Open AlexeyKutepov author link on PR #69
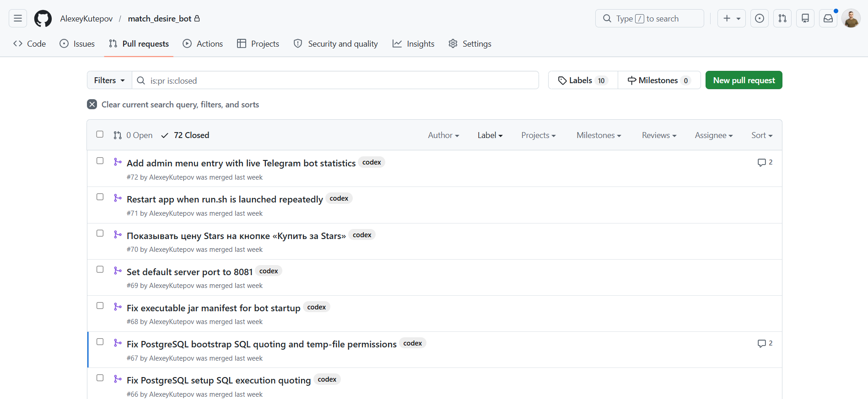Viewport: 868px width, 399px height. (x=172, y=286)
